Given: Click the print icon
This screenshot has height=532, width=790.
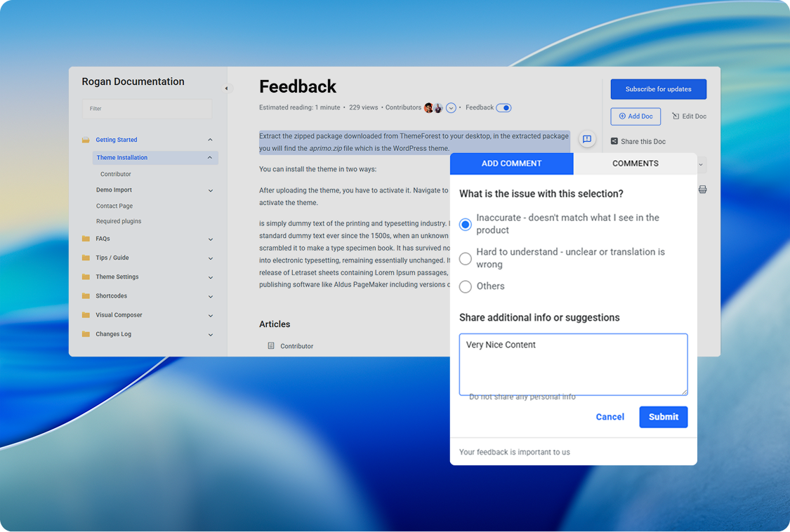Looking at the screenshot, I should point(702,189).
